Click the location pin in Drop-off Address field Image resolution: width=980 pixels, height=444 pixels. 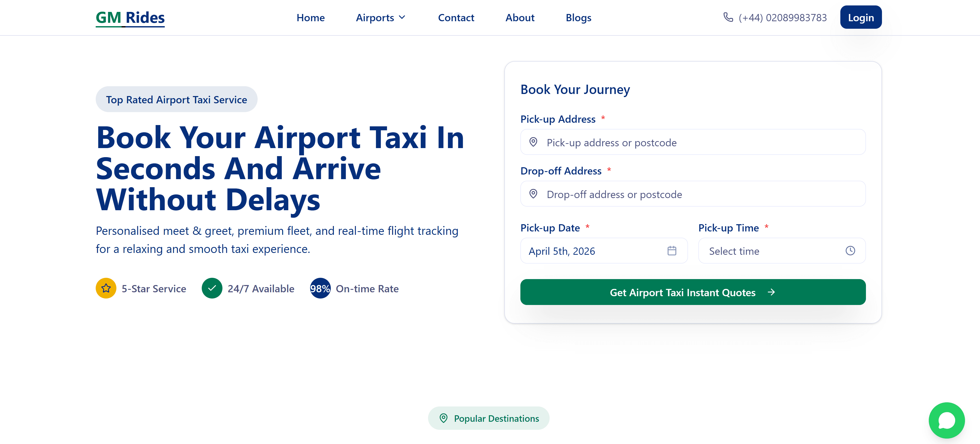(533, 194)
